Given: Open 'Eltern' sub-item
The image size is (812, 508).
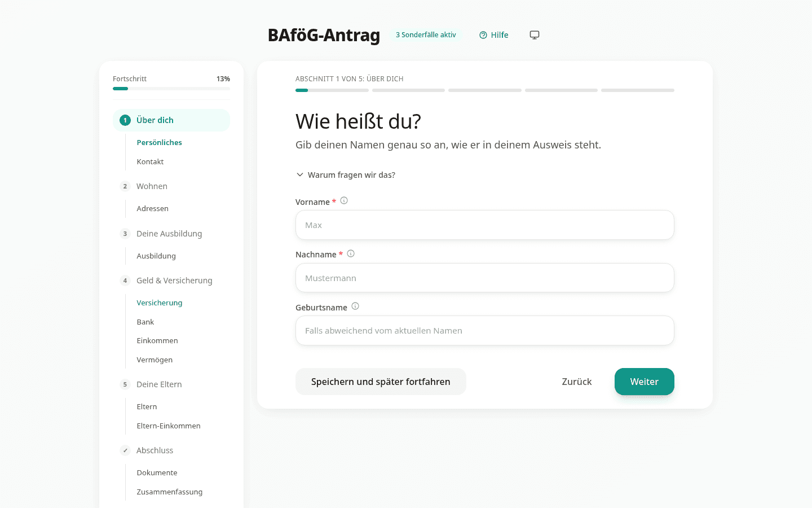Looking at the screenshot, I should pyautogui.click(x=147, y=407).
